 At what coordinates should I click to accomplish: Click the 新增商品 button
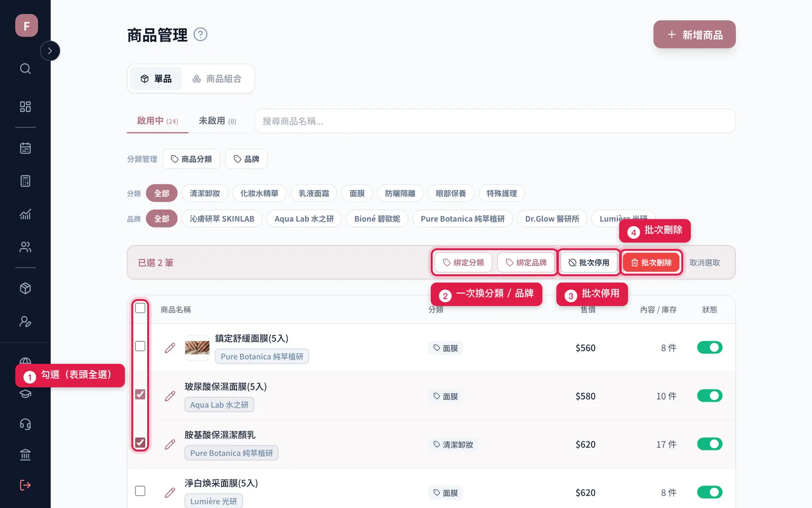coord(694,35)
